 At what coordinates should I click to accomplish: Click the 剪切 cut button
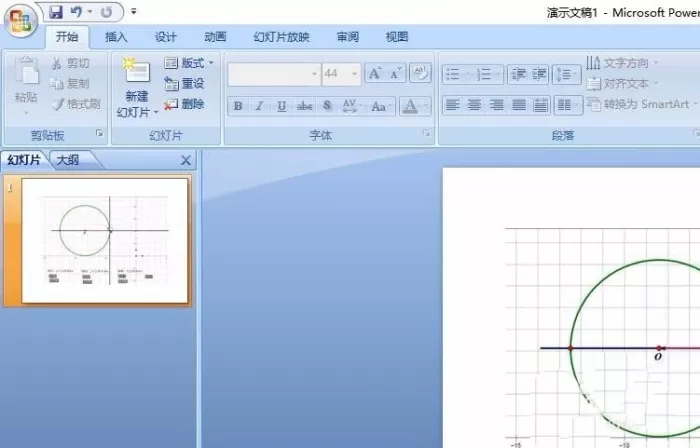coord(71,63)
